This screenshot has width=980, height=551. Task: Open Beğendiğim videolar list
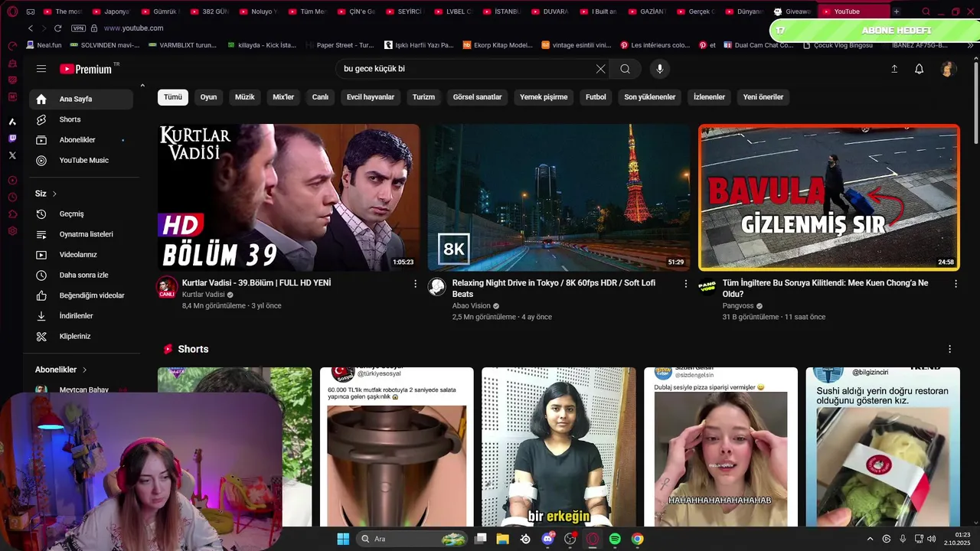pyautogui.click(x=81, y=295)
